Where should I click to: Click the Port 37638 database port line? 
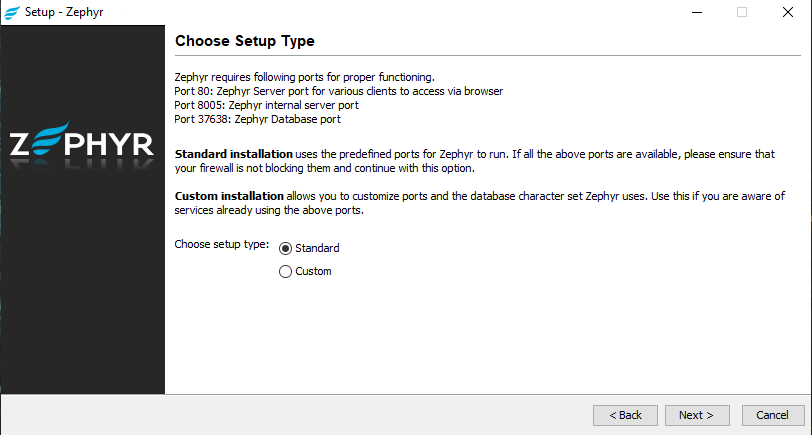(257, 118)
